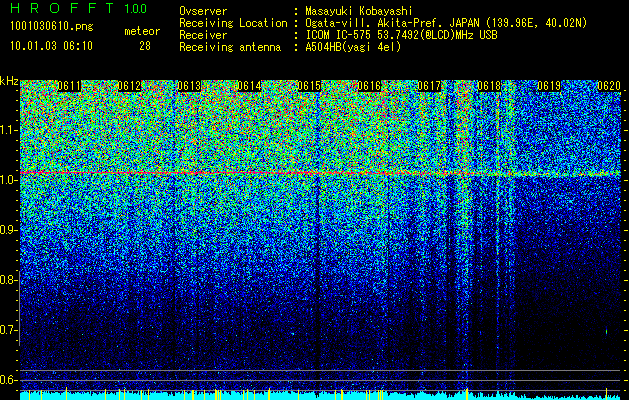Select observer name Masayuki Kobayashi

tap(359, 11)
